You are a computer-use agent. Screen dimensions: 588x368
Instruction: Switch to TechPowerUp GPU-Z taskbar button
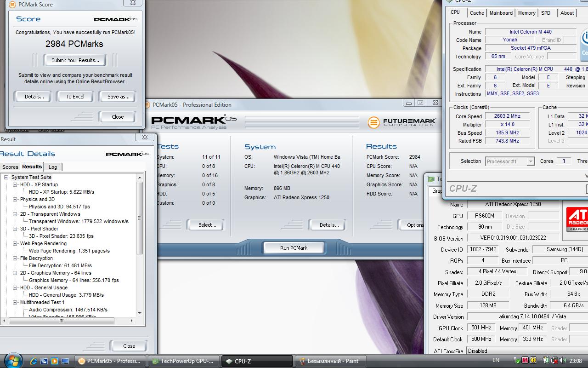coord(184,361)
